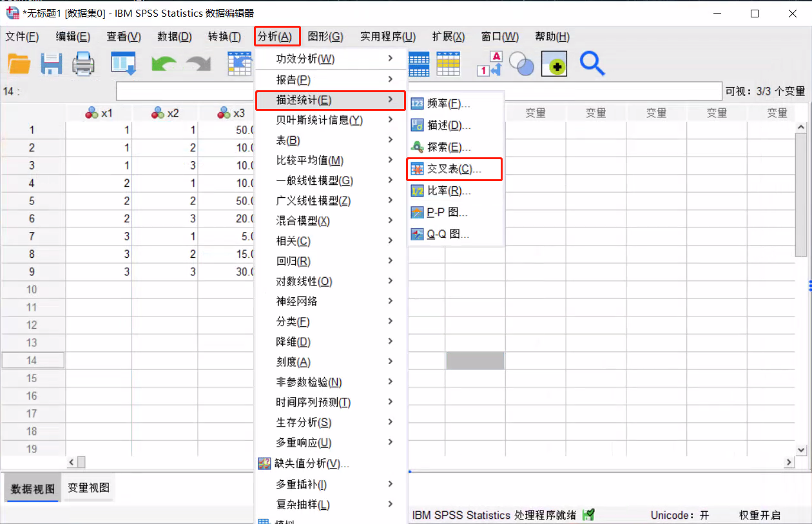Click the x2 column header
The width and height of the screenshot is (812, 524).
tap(165, 113)
